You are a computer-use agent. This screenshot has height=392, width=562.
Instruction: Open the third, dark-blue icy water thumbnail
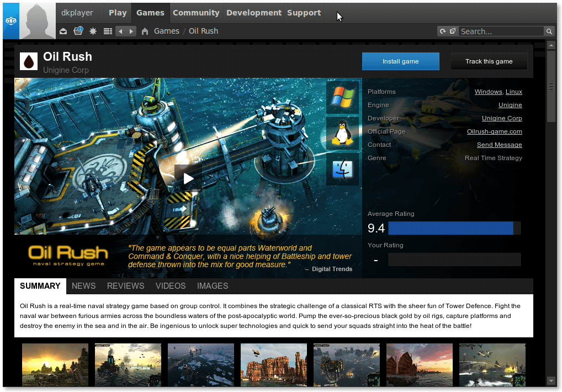point(201,365)
